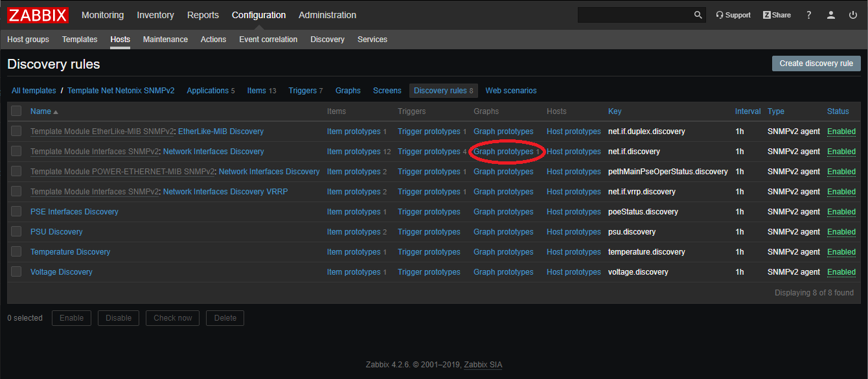The image size is (868, 379).
Task: Select the Temperature Discovery row checkbox
Action: pos(16,252)
